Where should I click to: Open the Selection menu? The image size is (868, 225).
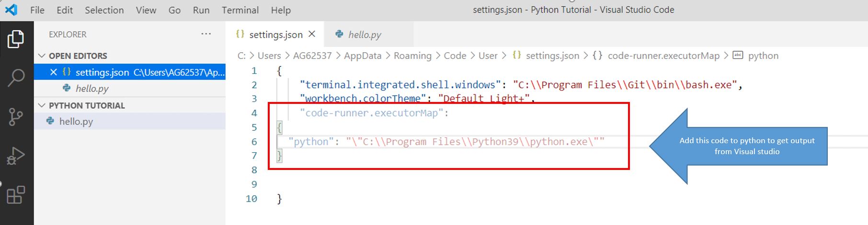104,10
